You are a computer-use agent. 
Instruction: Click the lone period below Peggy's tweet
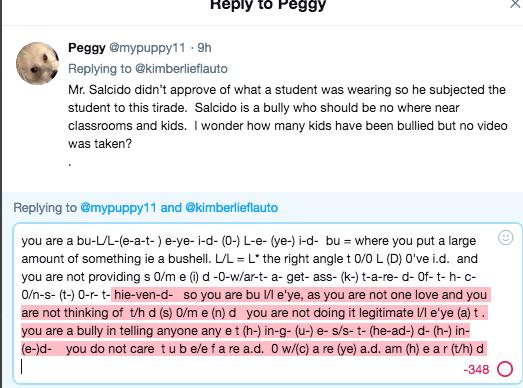[x=70, y=164]
